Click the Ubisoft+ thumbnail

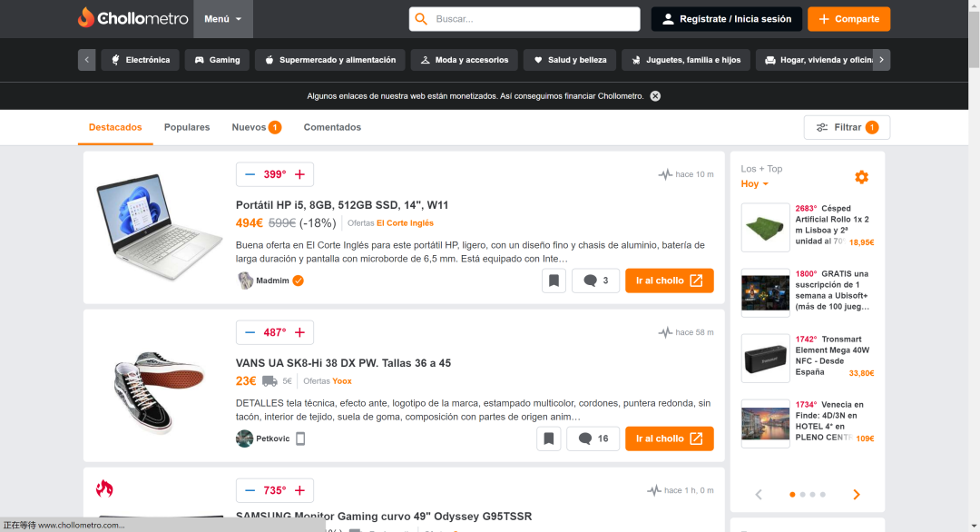(x=766, y=292)
